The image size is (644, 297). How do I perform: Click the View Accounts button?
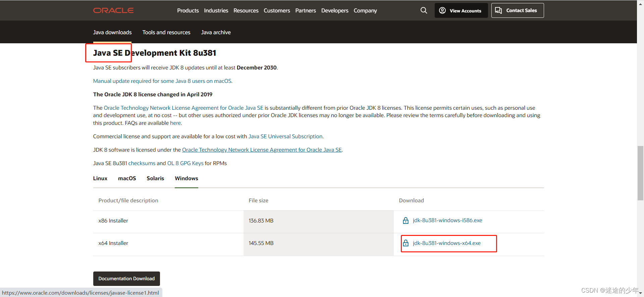click(x=461, y=10)
